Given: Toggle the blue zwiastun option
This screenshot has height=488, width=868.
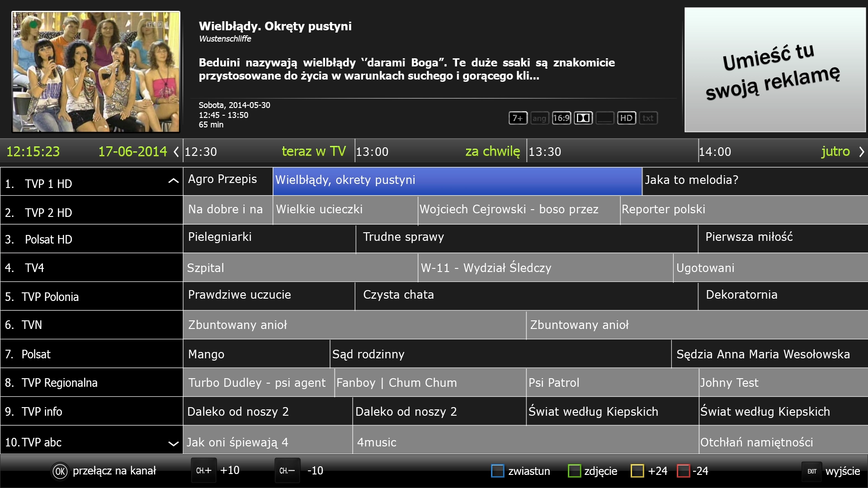Looking at the screenshot, I should [498, 471].
